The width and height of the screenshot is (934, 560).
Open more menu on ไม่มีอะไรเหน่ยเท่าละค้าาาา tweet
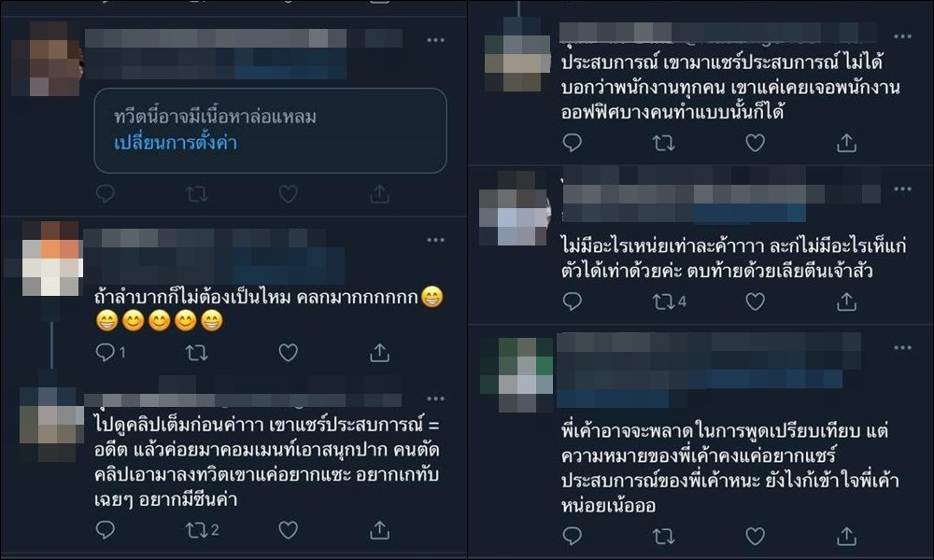[x=902, y=189]
